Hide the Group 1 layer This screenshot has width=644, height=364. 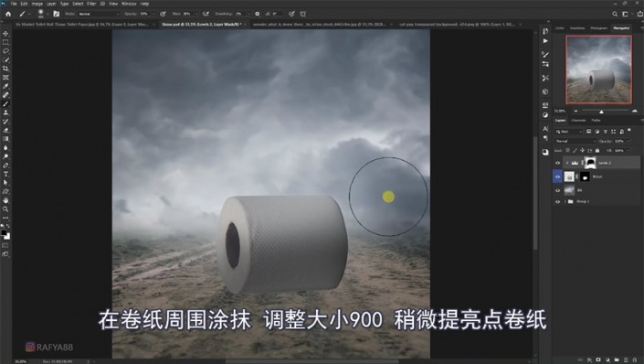click(x=557, y=201)
